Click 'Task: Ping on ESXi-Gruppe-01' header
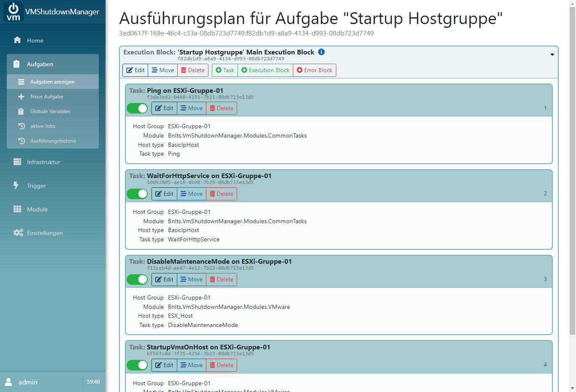The height and width of the screenshot is (392, 576). coord(176,90)
